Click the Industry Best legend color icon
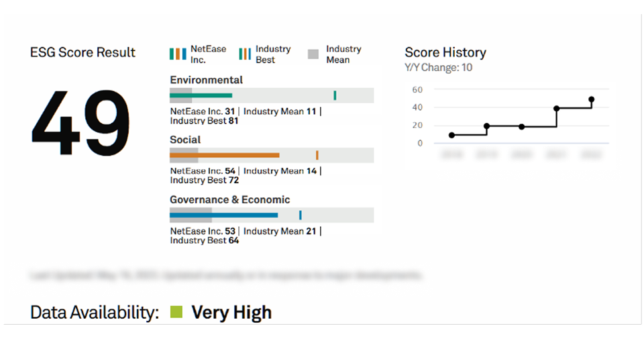The height and width of the screenshot is (349, 644). (x=245, y=54)
